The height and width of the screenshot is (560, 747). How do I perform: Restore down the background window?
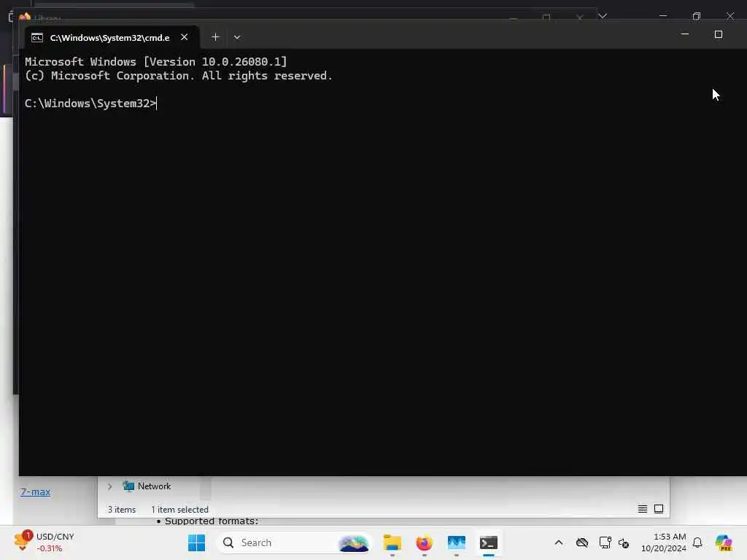697,16
